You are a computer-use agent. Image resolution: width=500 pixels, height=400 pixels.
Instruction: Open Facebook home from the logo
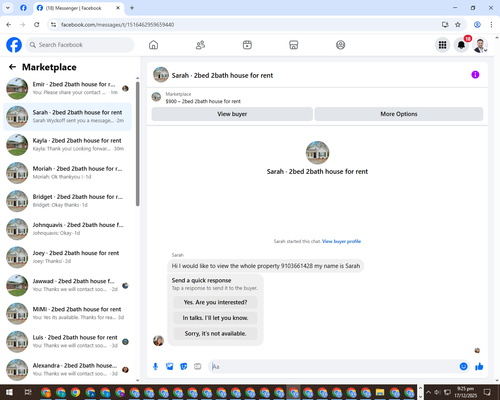tap(14, 45)
